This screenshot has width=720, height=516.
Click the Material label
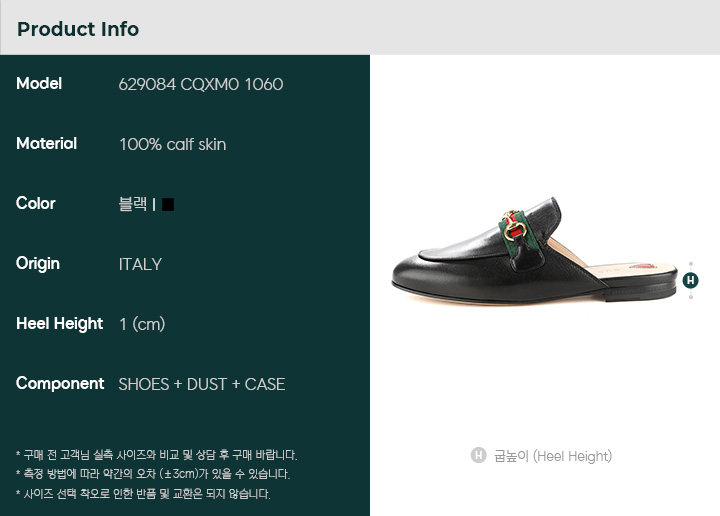pyautogui.click(x=46, y=144)
